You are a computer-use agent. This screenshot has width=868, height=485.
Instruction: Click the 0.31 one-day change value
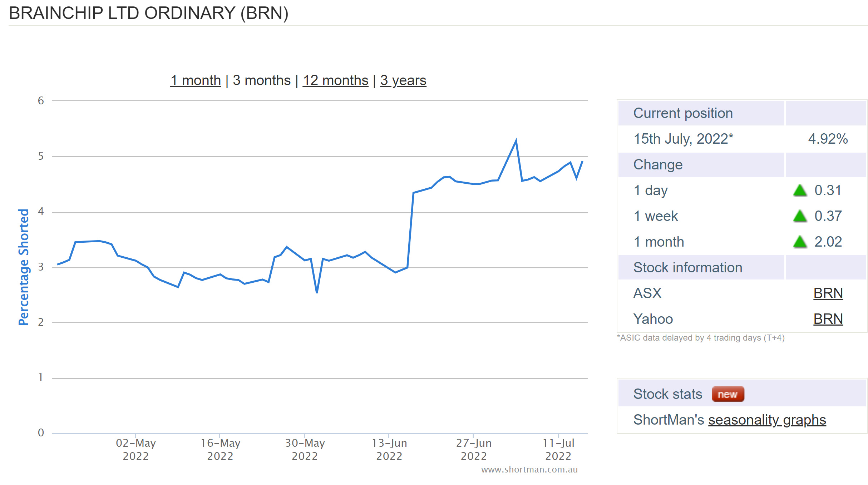tap(828, 190)
